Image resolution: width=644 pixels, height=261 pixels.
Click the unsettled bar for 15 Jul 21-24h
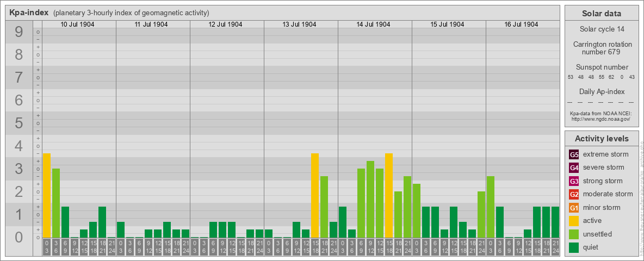pyautogui.click(x=481, y=215)
